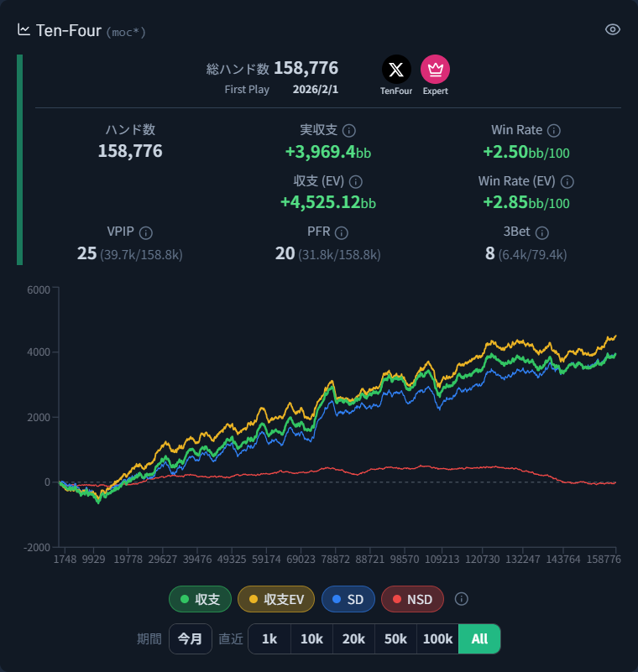Select the 1k recent hands range
This screenshot has width=638, height=672.
[x=269, y=638]
